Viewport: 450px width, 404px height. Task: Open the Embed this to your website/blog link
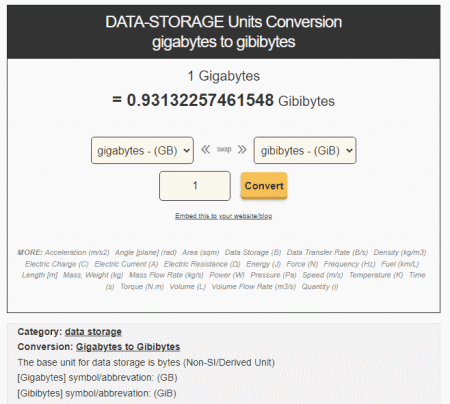tap(224, 216)
